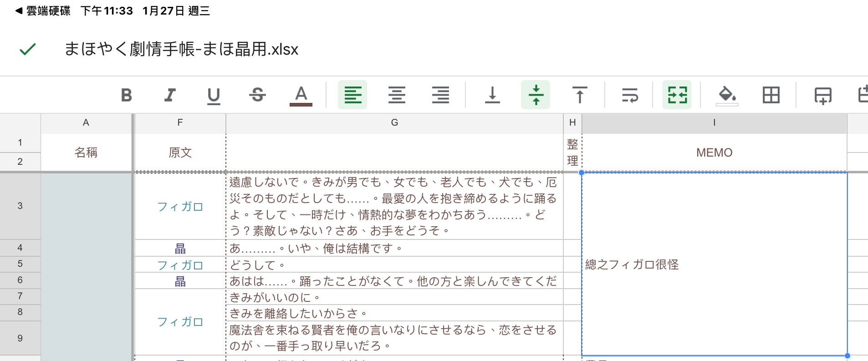Select column F header

click(180, 122)
